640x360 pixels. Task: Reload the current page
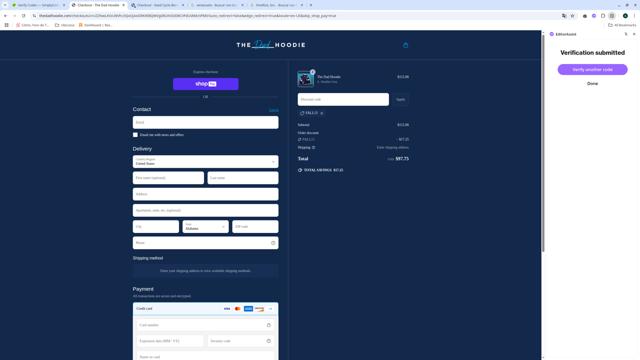(23, 16)
